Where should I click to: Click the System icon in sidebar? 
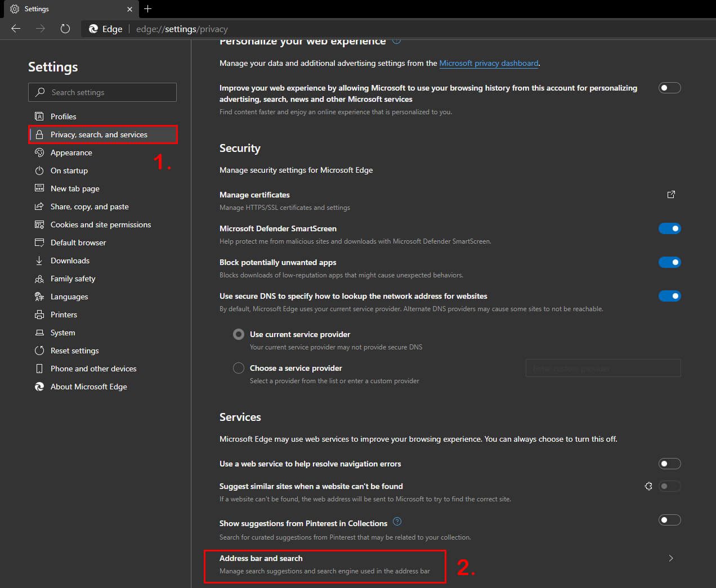pyautogui.click(x=39, y=333)
